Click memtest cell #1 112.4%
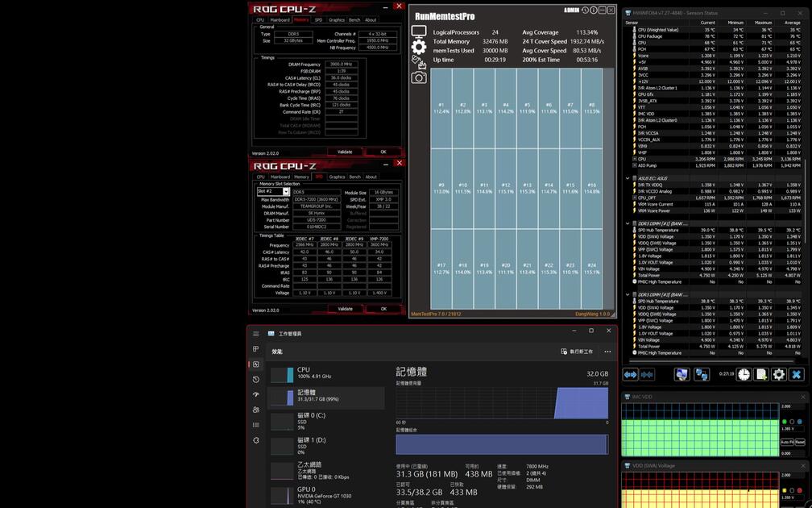 pyautogui.click(x=441, y=108)
